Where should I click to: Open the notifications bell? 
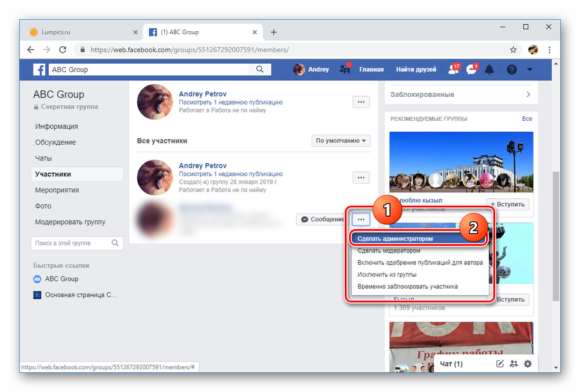pos(489,70)
